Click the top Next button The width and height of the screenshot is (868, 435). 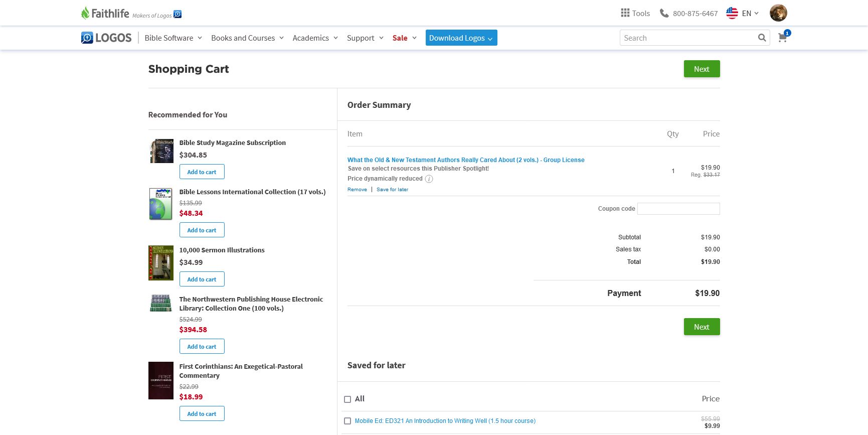(x=702, y=69)
